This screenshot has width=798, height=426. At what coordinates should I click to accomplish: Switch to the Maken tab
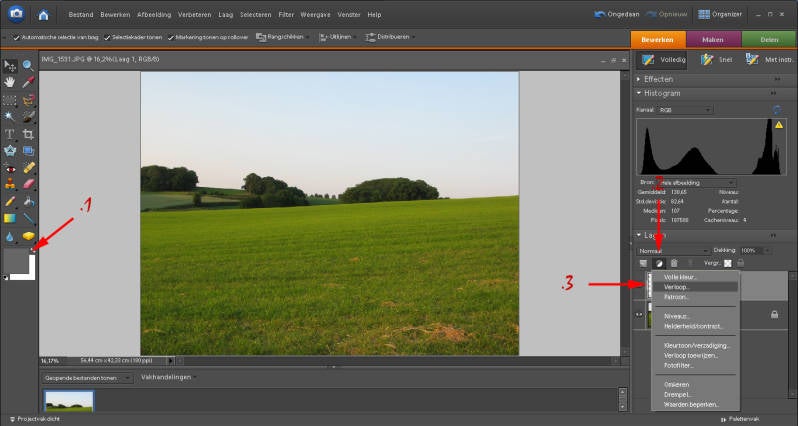point(713,39)
